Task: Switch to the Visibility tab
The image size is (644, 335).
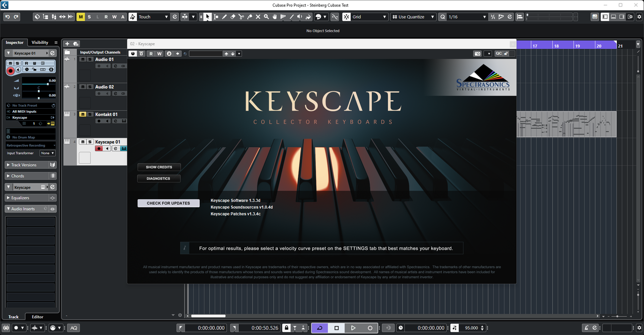Action: 40,43
